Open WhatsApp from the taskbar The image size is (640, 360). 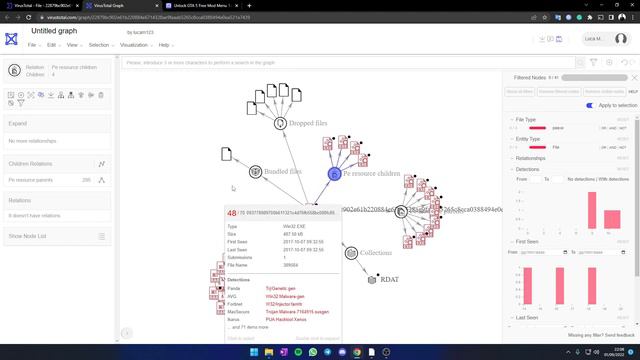coord(313,352)
